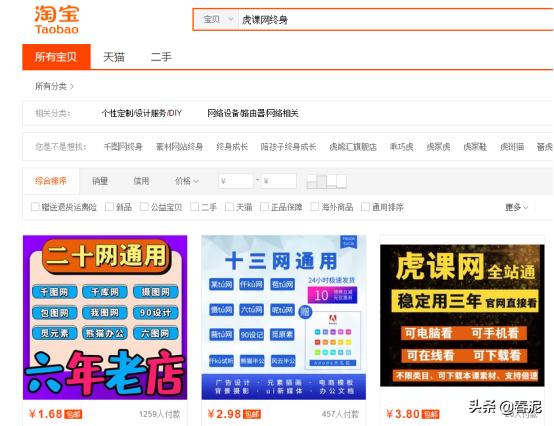Open the 宝贝 search type dropdown
The height and width of the screenshot is (426, 554).
[218, 20]
